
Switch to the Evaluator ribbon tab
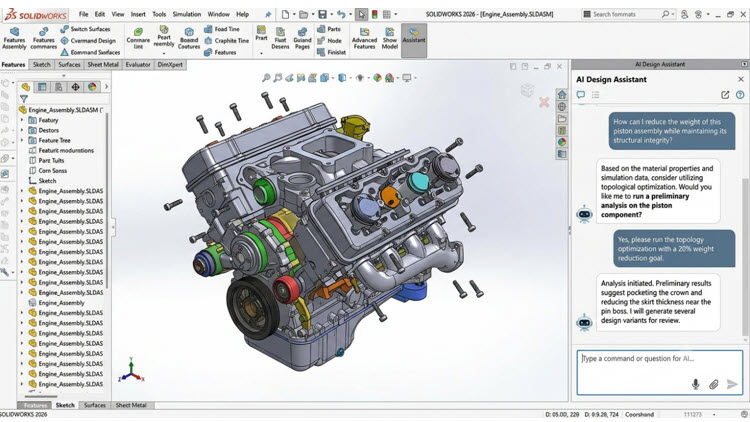point(138,65)
